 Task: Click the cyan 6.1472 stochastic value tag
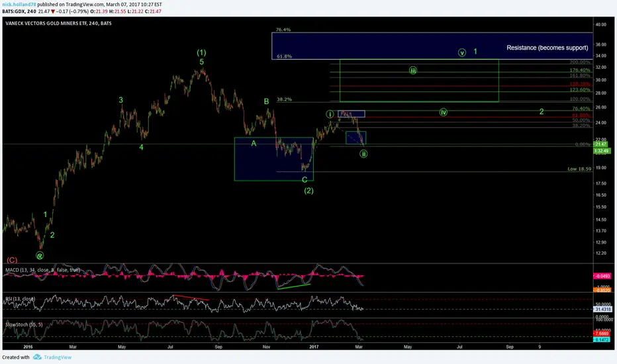[x=602, y=340]
